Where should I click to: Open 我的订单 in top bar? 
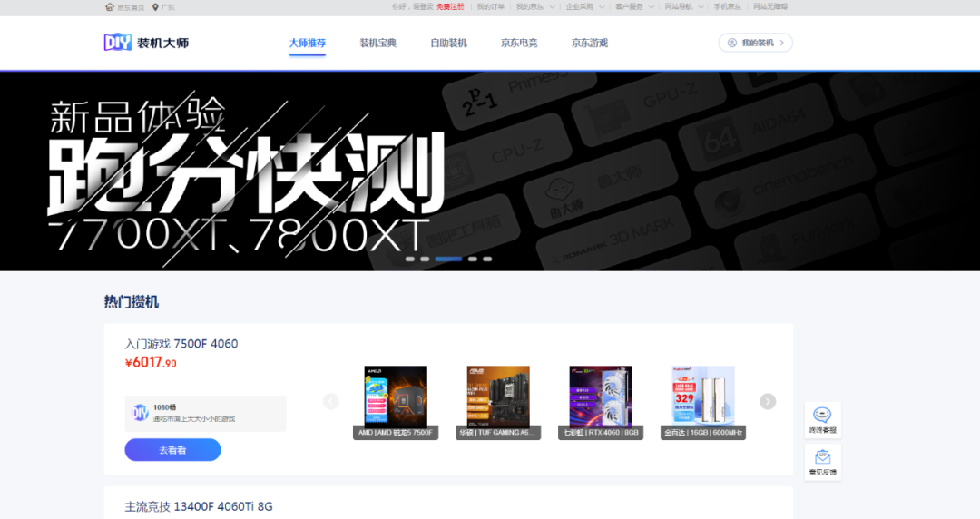tap(491, 7)
